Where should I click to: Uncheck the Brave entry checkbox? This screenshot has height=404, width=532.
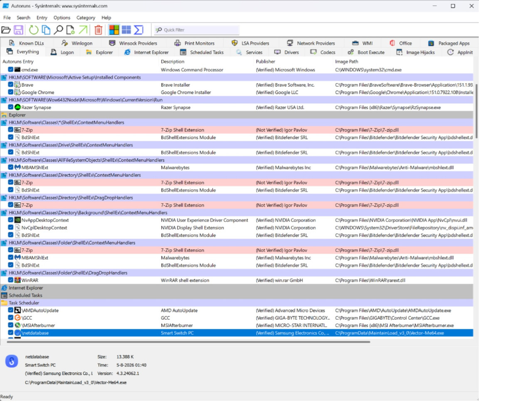coord(11,85)
